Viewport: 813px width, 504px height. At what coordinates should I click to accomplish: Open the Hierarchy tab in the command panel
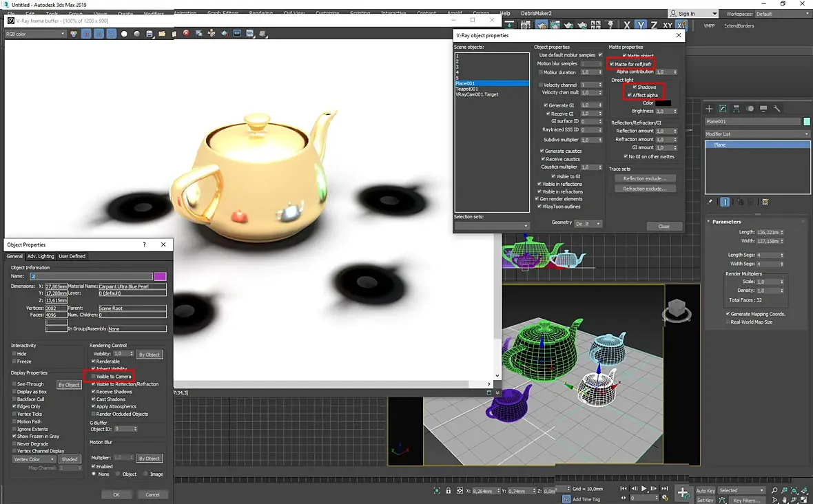click(x=737, y=109)
